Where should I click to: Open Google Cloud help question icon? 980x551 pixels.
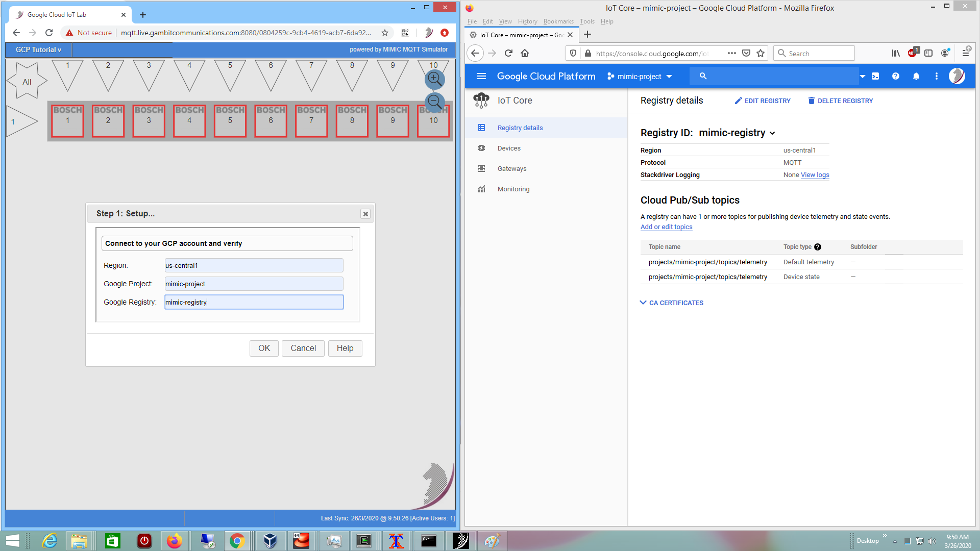[x=895, y=76]
